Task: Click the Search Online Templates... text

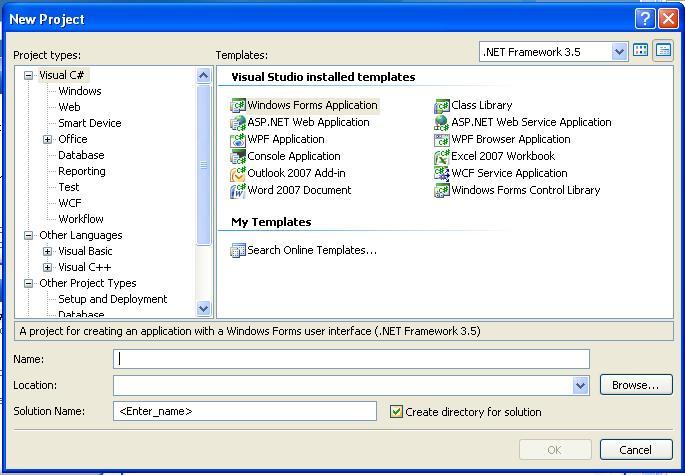Action: click(312, 250)
